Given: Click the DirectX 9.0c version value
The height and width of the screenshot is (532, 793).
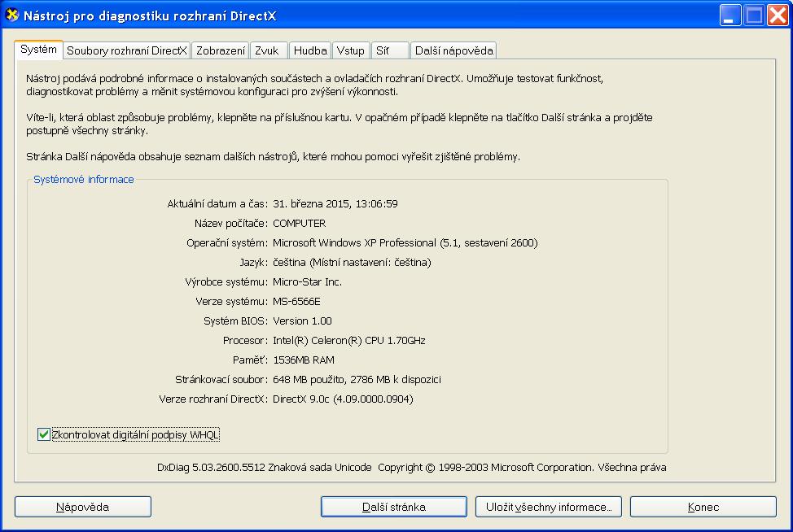Looking at the screenshot, I should 343,399.
